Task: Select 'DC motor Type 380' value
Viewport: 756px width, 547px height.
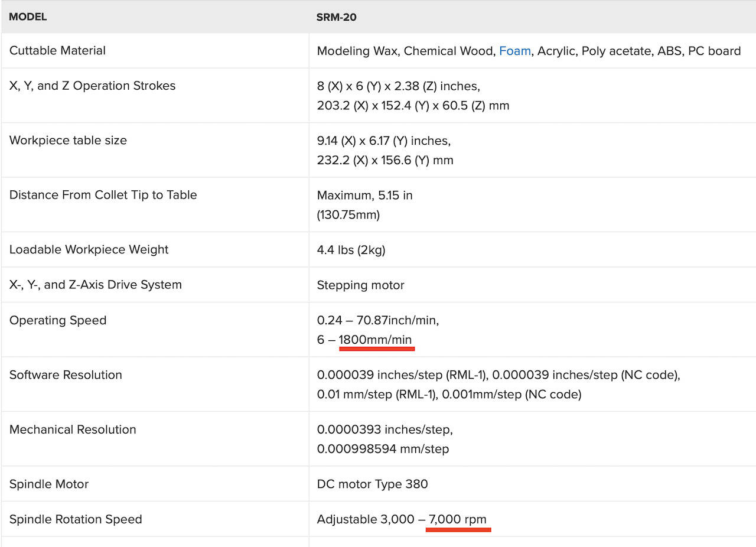Action: [373, 484]
